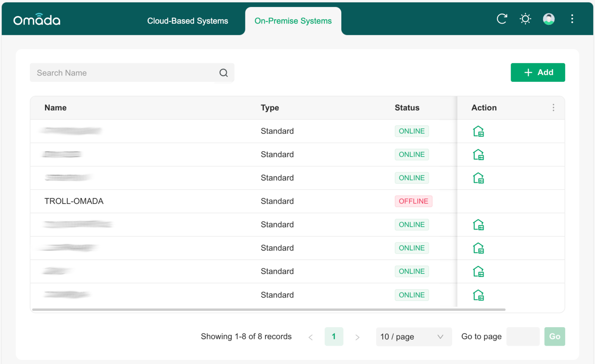Click the Omada logo
Screen dimensions: 595x364
(x=37, y=20)
